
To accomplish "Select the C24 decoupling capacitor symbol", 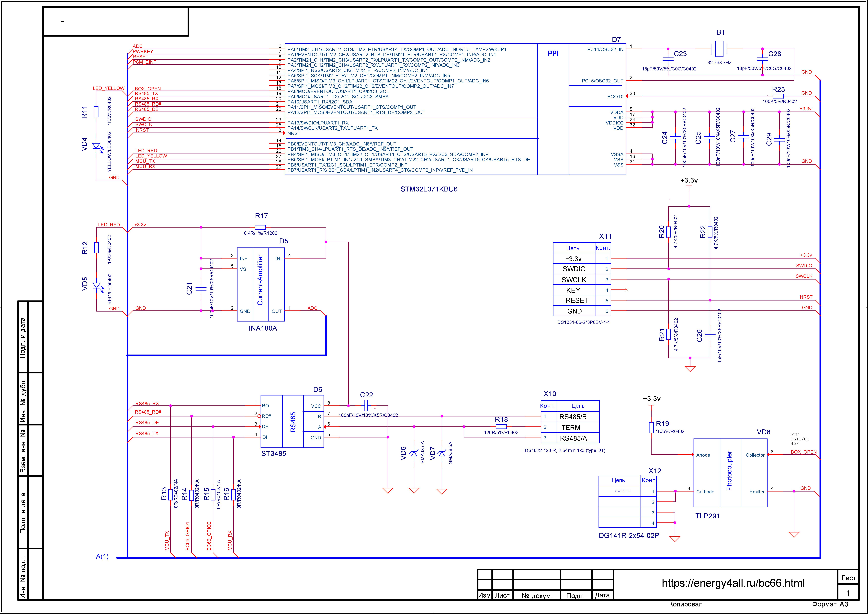I will click(x=675, y=138).
